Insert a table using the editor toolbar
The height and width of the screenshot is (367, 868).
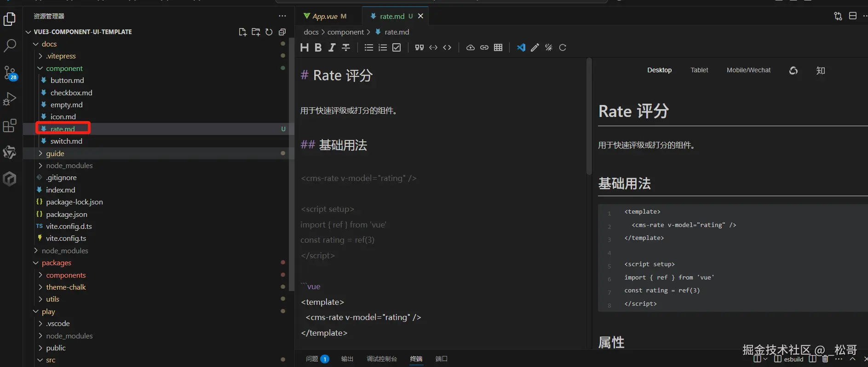pos(498,47)
